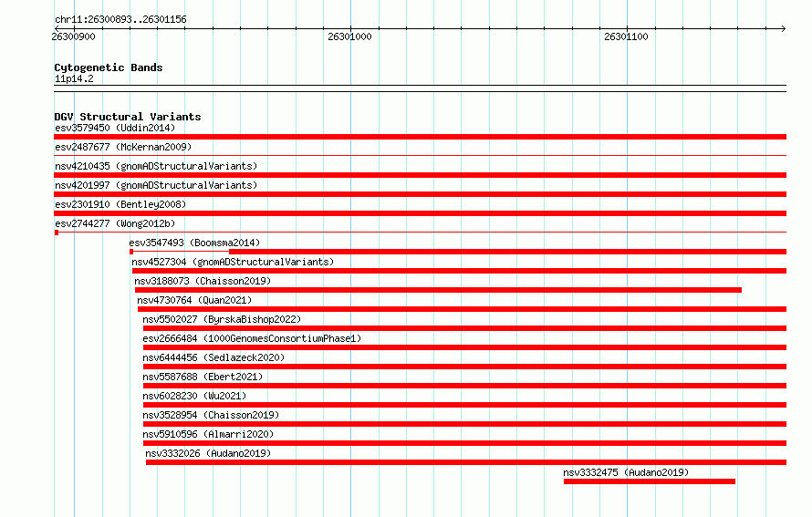Click the esv2301910 (Bentley2008) label
812x517 pixels.
click(120, 204)
